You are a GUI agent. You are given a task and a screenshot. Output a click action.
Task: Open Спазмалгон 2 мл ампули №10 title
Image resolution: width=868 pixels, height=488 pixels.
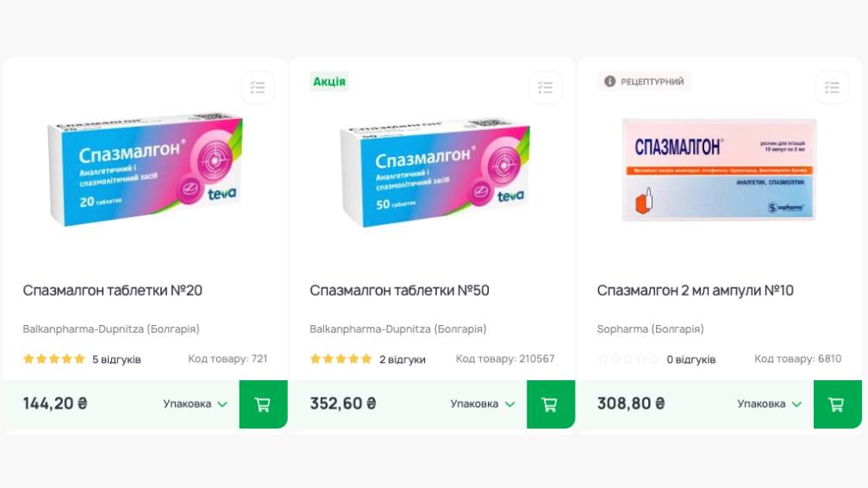tap(696, 291)
